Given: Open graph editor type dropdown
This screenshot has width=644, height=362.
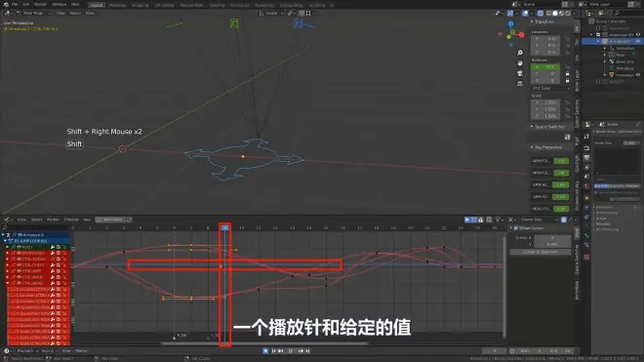Looking at the screenshot, I should point(8,220).
